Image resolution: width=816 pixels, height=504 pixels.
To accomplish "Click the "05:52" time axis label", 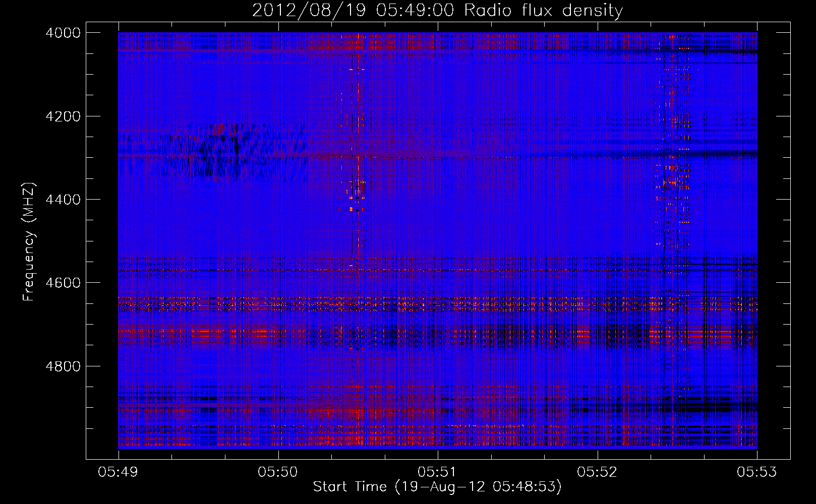I will click(x=597, y=472).
